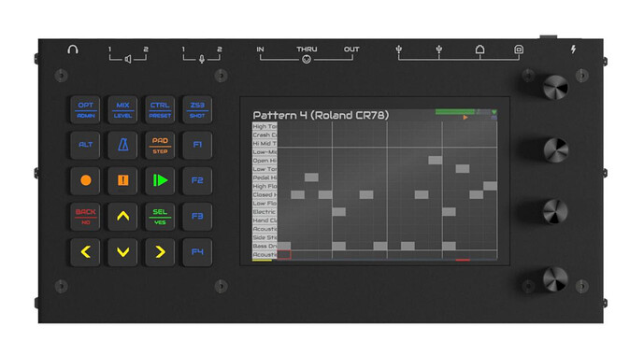Click the microphone audio input icon
Viewport: 644px width, 355px height.
[x=202, y=60]
